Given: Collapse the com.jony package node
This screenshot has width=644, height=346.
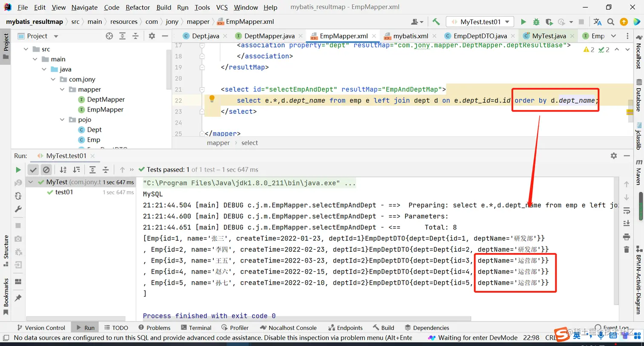Looking at the screenshot, I should coord(53,79).
